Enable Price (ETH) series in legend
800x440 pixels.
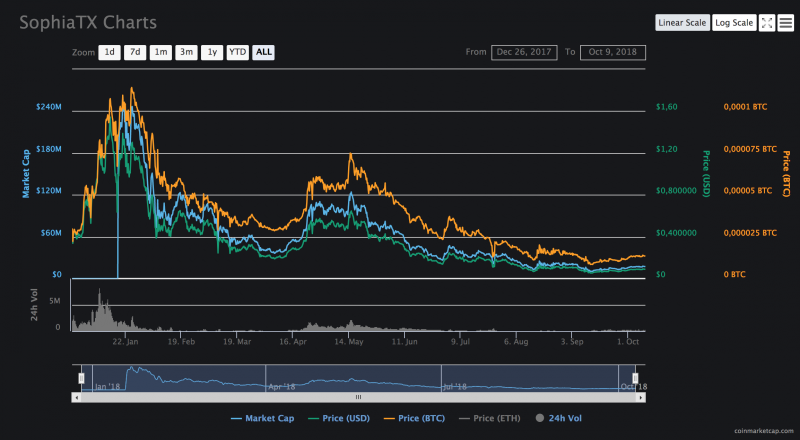(490, 418)
